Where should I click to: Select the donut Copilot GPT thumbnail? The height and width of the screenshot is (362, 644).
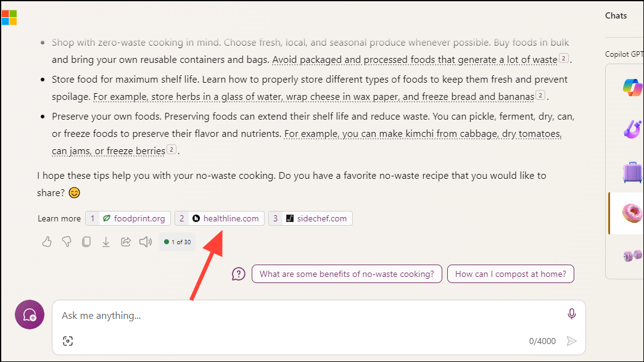tap(632, 213)
